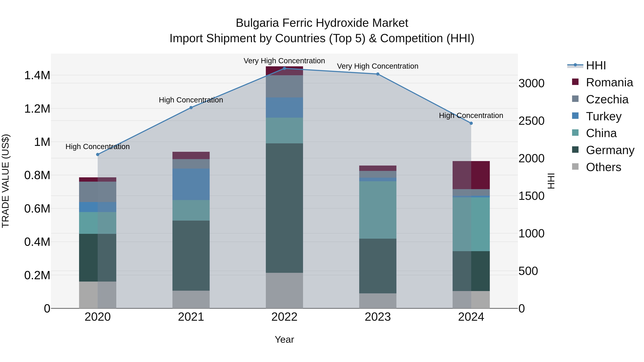Click the 'High Concentration' annotation above 2020
Viewport: 644px width, 362px height.
pyautogui.click(x=98, y=147)
